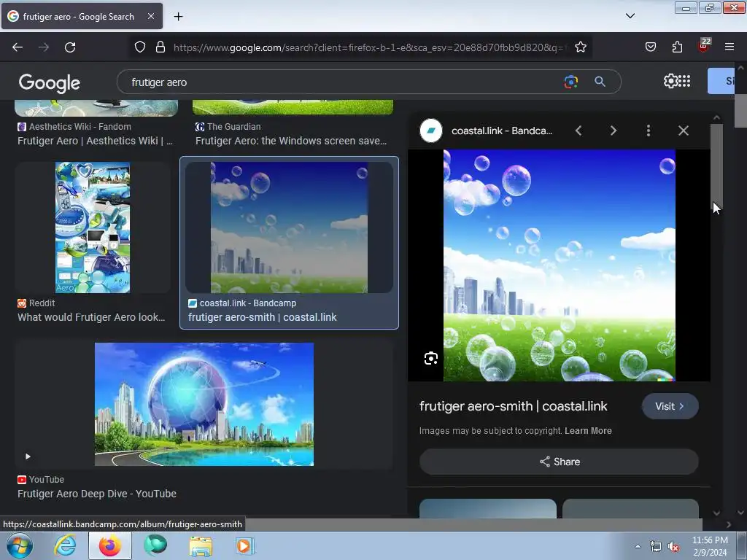
Task: Open the Google apps grid
Action: (684, 81)
